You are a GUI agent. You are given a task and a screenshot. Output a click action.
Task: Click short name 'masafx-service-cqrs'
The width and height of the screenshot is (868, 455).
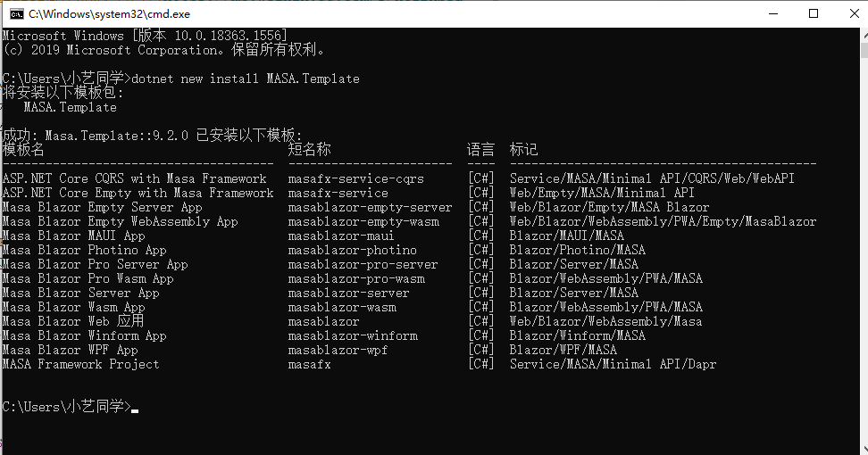point(356,178)
